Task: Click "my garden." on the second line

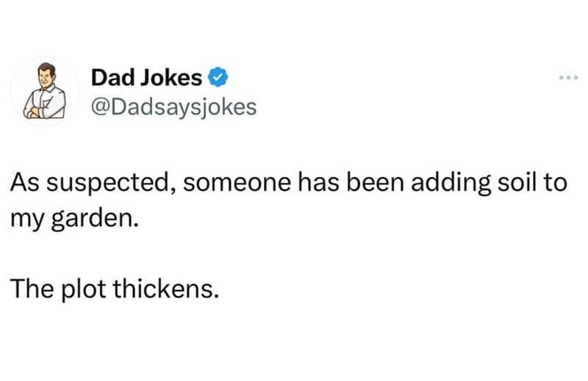Action: (x=74, y=219)
